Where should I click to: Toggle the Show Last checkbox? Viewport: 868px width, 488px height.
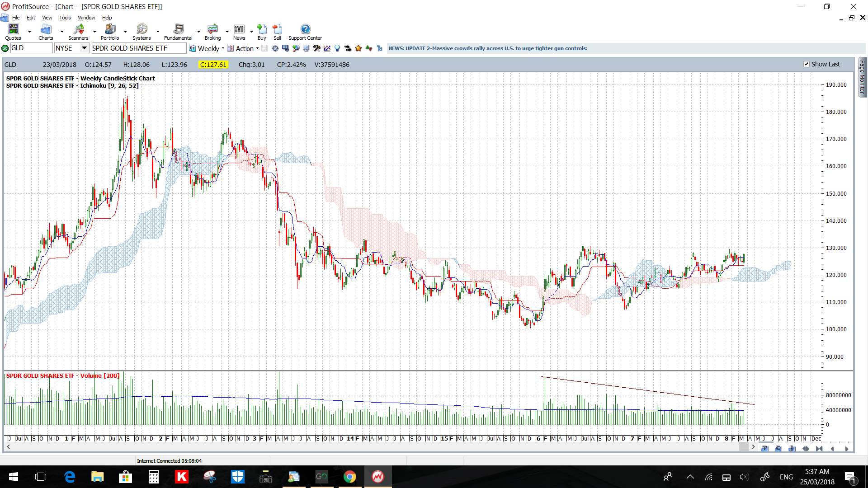coord(806,64)
